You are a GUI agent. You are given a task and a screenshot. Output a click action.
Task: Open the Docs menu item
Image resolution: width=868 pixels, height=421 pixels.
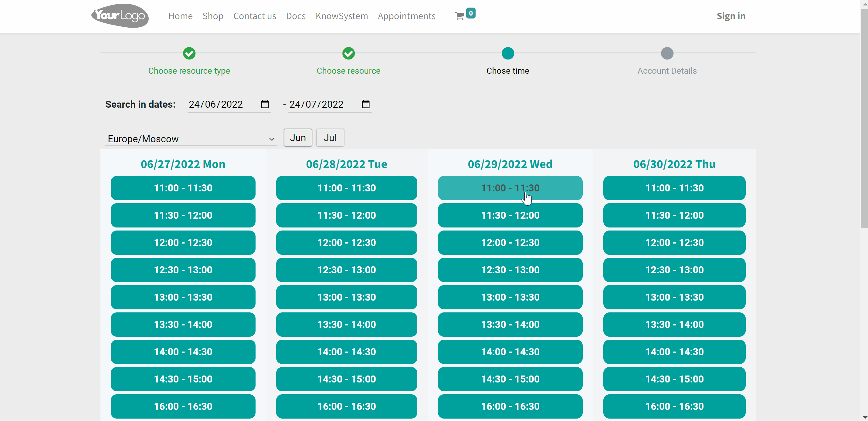(296, 16)
